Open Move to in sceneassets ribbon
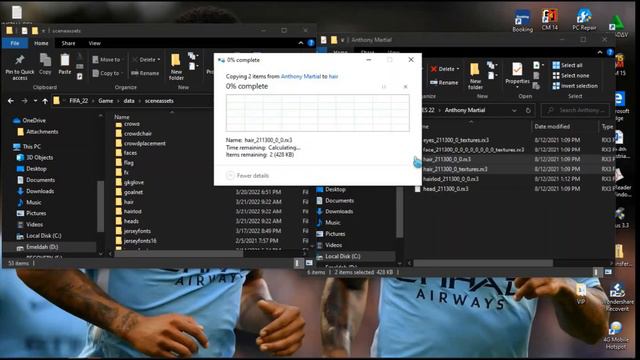The image size is (640, 360). click(x=107, y=60)
